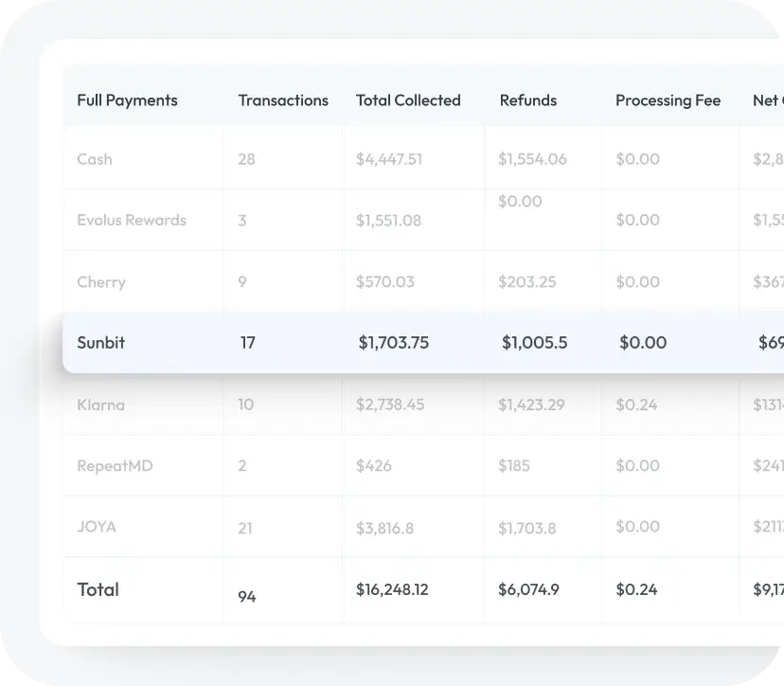Click grand total collected $16,248.12
The width and height of the screenshot is (784, 686).
coord(392,589)
